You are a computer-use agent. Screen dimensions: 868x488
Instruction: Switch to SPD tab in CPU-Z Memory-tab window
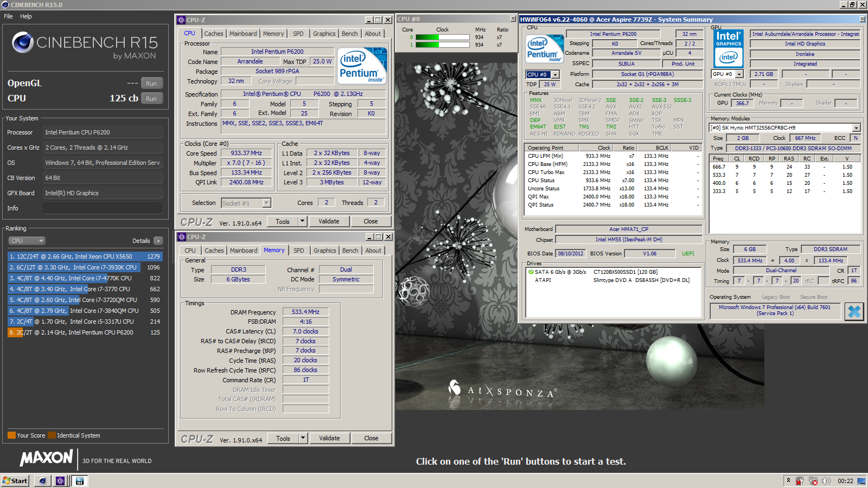point(299,251)
